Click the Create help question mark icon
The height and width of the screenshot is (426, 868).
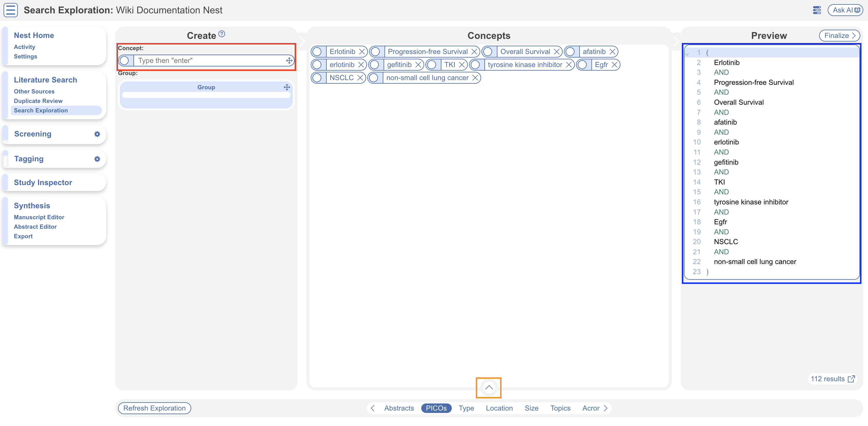(x=222, y=34)
